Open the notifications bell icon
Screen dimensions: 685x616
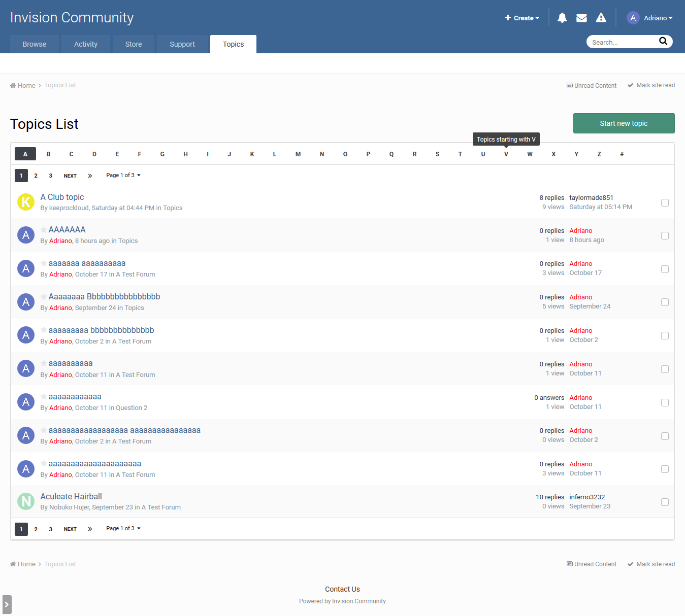(x=562, y=18)
